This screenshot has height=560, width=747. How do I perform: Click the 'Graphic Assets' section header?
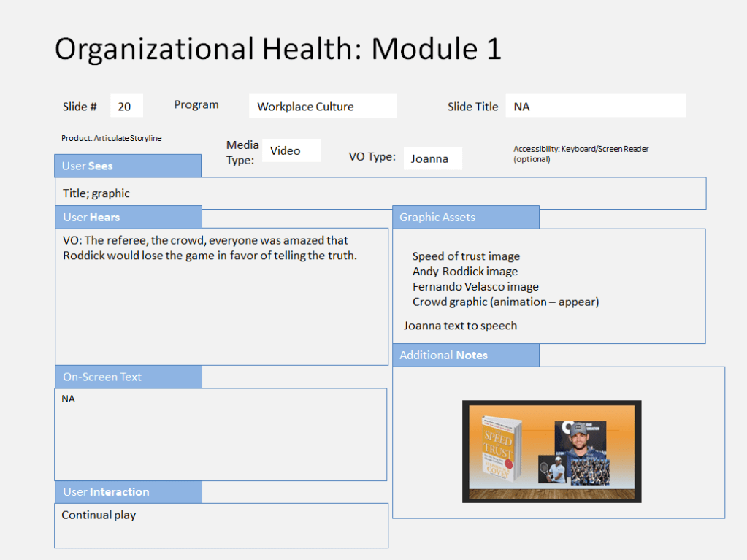466,217
